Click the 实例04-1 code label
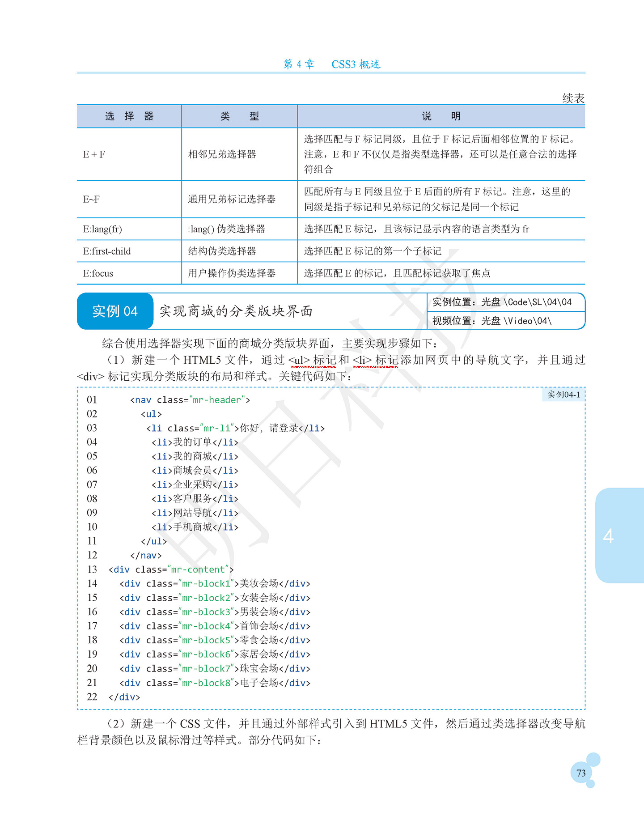Image resolution: width=644 pixels, height=820 pixels. [563, 395]
